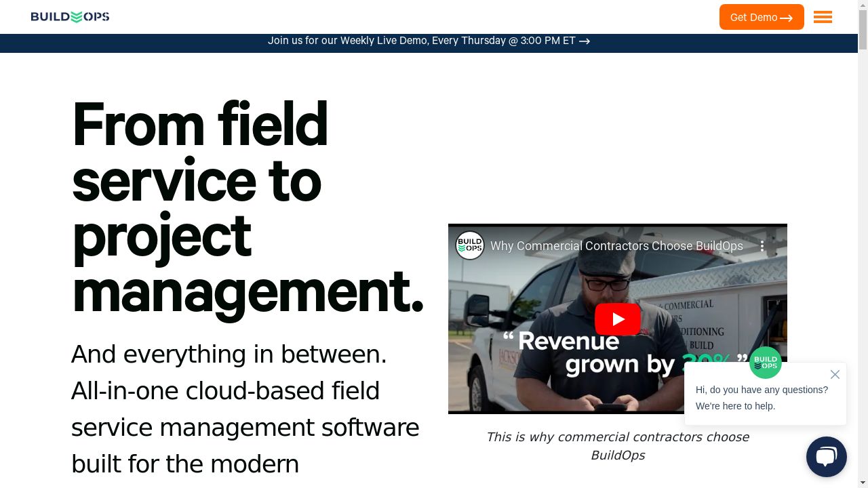Click the BuildOps channel avatar on video

[x=470, y=245]
